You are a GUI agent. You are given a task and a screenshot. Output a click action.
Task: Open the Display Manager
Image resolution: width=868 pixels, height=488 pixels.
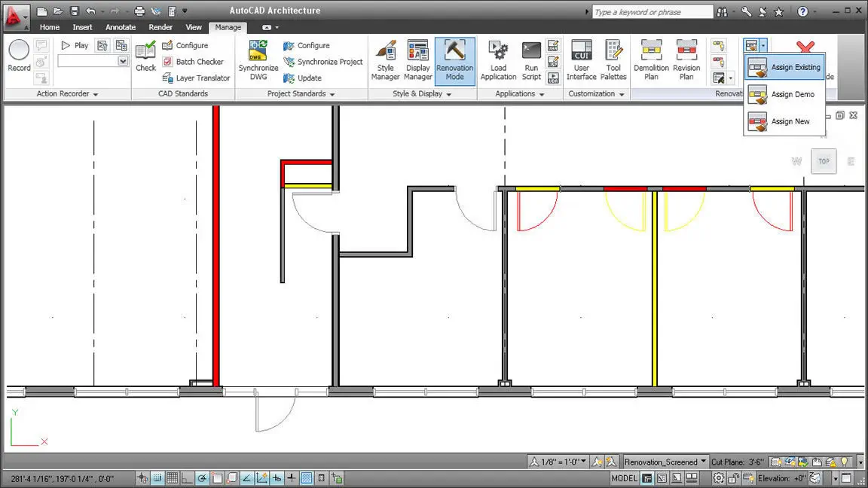417,60
